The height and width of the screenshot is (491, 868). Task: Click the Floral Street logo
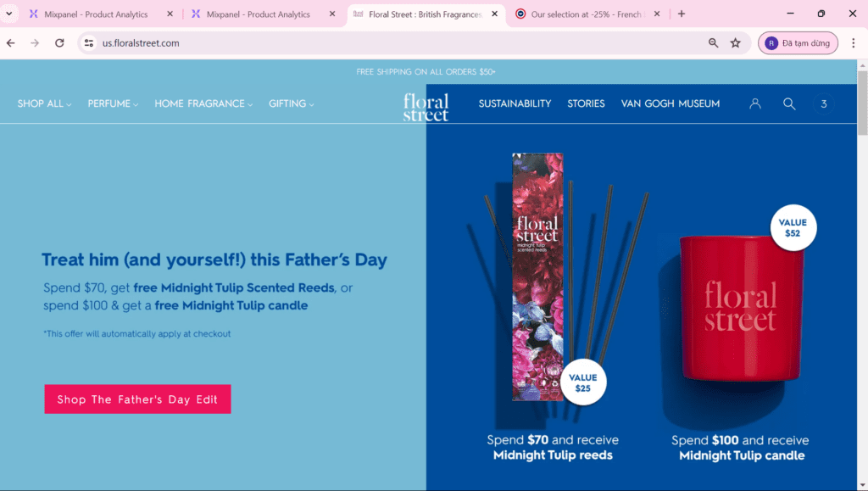coord(426,107)
